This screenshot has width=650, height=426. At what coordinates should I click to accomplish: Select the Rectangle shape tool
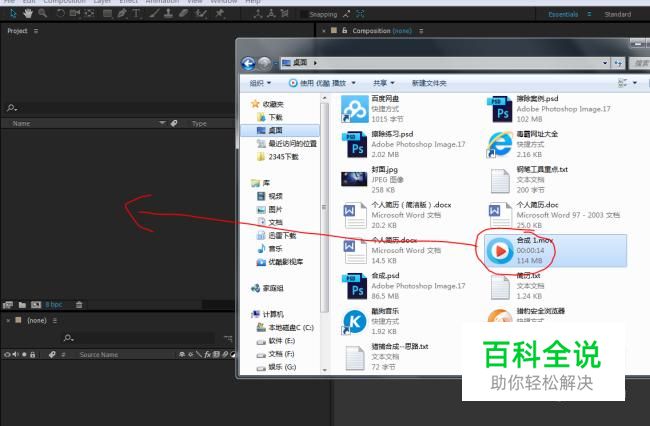pos(107,14)
